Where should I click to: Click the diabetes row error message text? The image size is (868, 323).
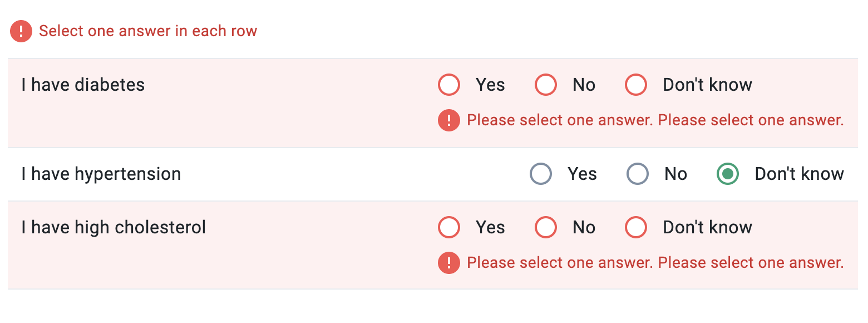[654, 120]
